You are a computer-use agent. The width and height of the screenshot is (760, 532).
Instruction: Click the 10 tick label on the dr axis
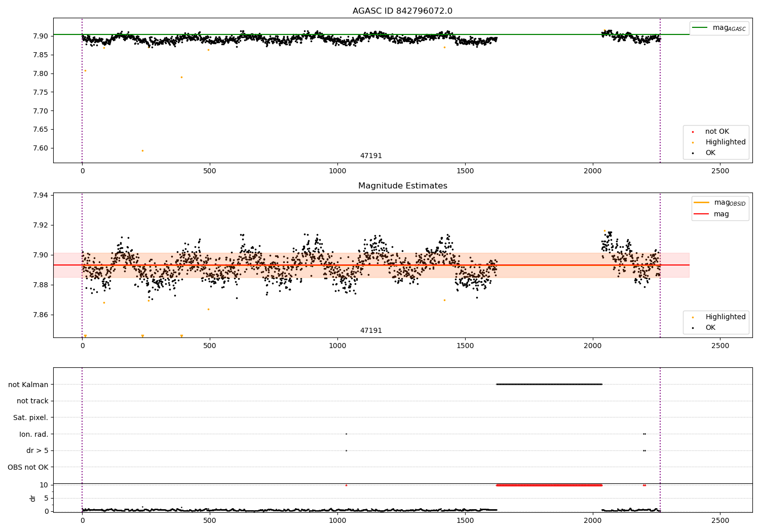44,485
